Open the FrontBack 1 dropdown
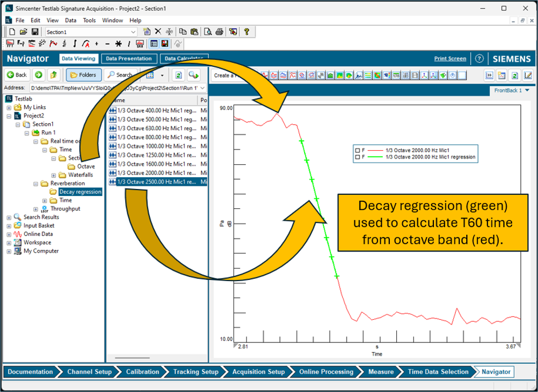Screen dimensions: 538x392 click(x=527, y=90)
